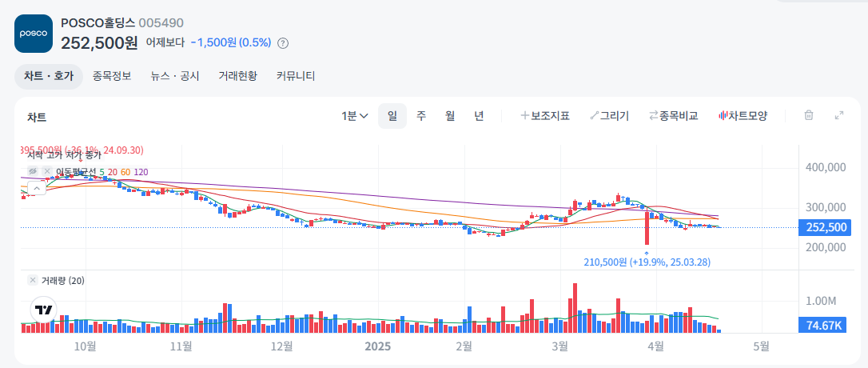
Task: Open the 뉴스 · 공시 tab
Action: pos(175,77)
